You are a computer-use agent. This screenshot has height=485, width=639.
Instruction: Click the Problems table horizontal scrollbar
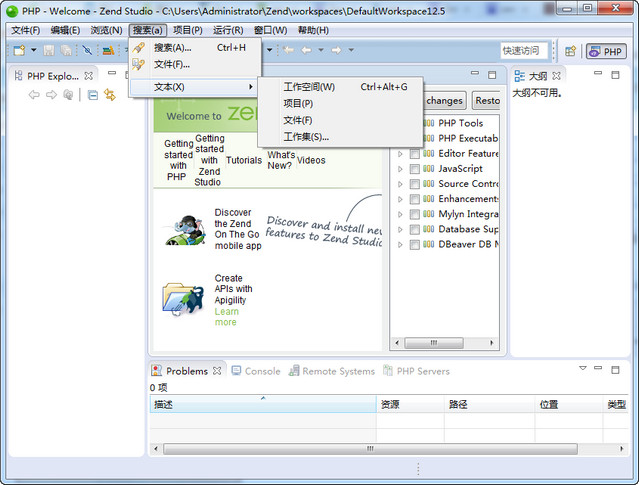370,449
